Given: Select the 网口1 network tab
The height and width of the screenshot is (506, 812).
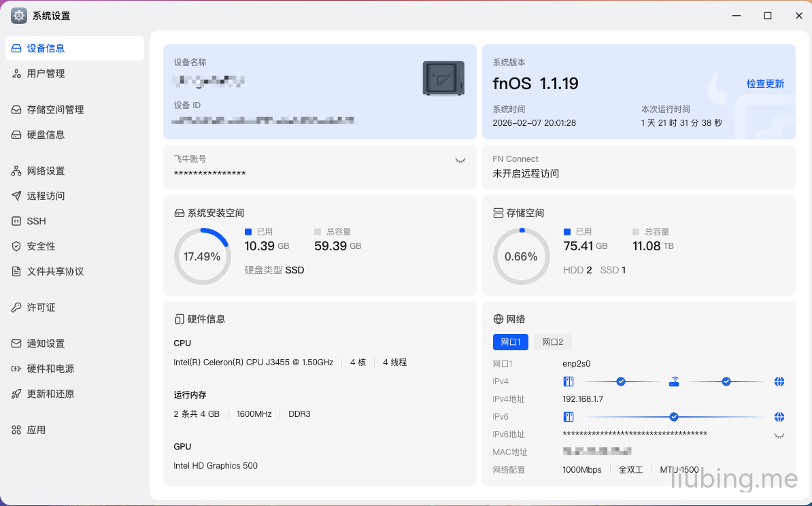Looking at the screenshot, I should click(510, 342).
